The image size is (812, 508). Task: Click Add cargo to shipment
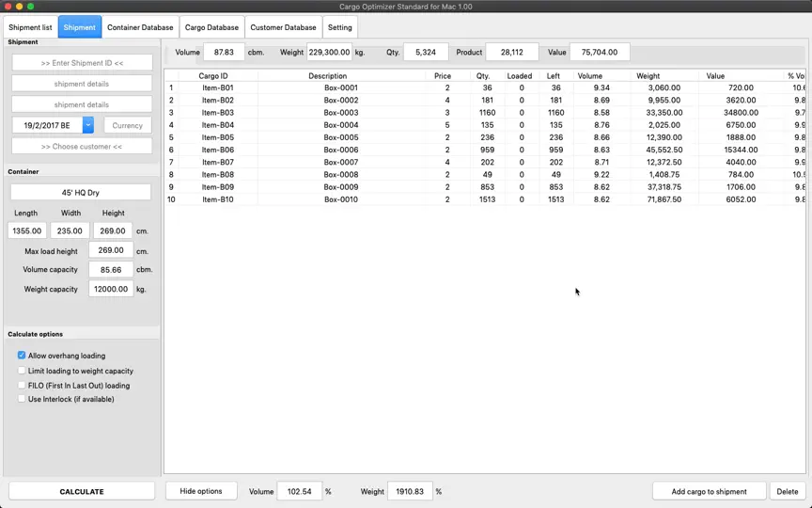pos(709,491)
